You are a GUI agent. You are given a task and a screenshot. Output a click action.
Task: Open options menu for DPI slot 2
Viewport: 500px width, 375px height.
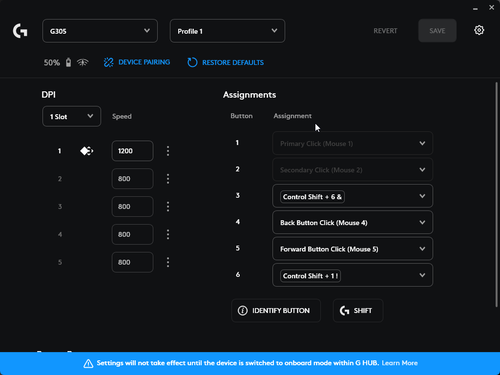click(x=168, y=179)
